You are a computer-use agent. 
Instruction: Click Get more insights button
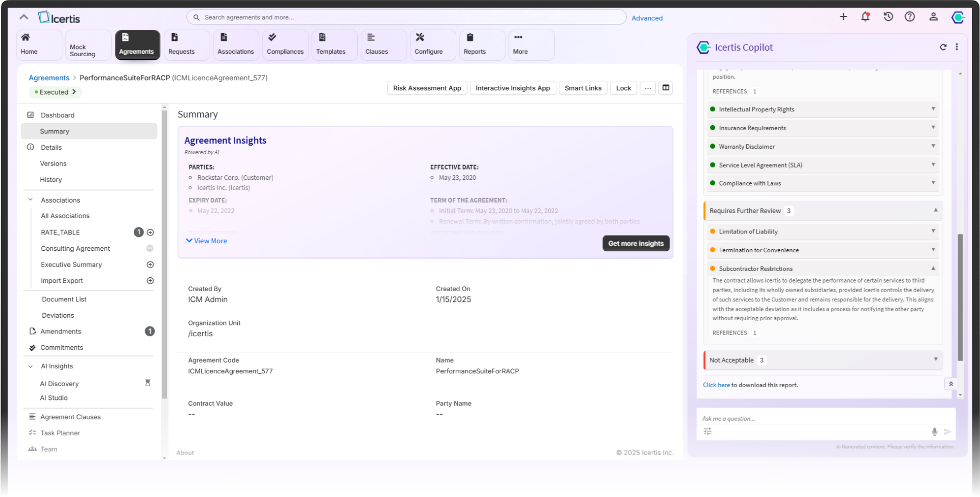[636, 244]
